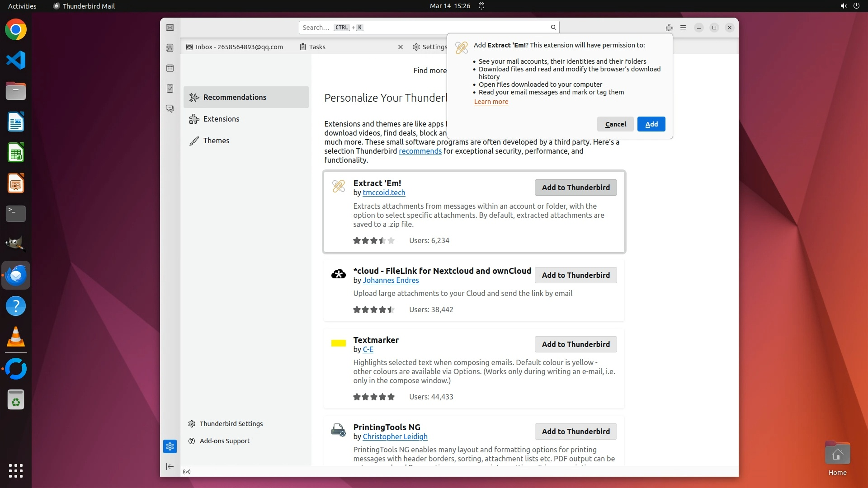Click Add to confirm Extract 'Em!

651,124
